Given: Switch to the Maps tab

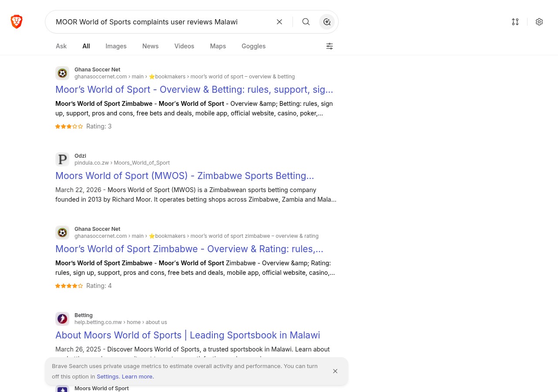Looking at the screenshot, I should click(x=218, y=46).
